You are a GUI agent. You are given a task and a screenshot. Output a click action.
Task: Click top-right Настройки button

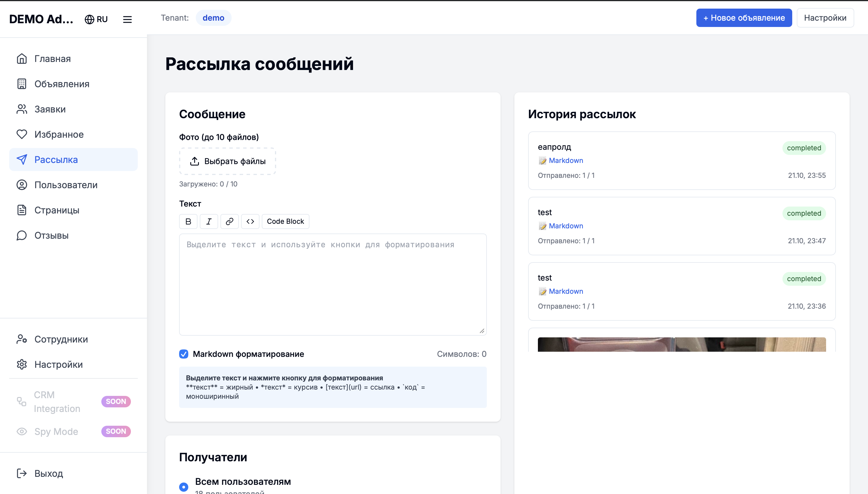[825, 18]
